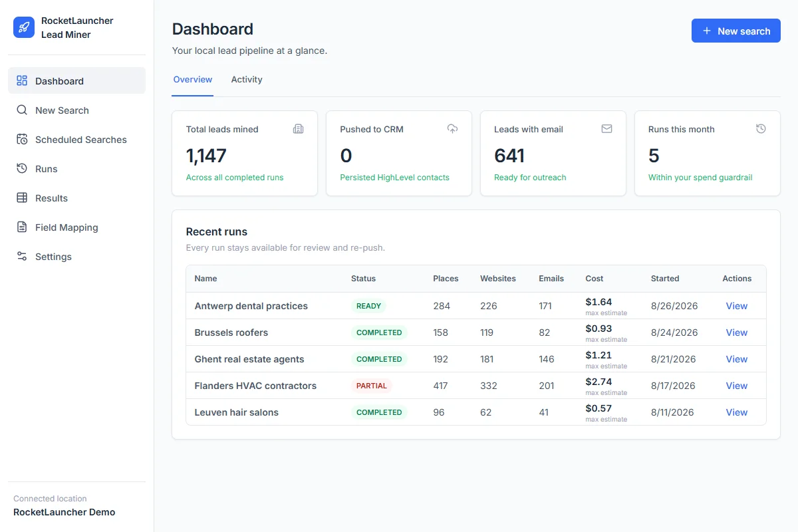Click the 'Across all completed runs' caption
This screenshot has width=798, height=532.
(235, 178)
